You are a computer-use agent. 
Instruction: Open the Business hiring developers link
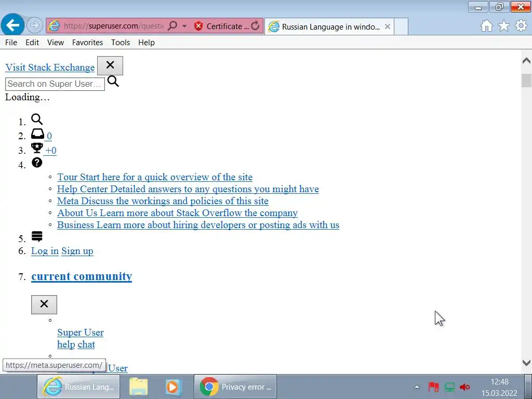pyautogui.click(x=198, y=225)
